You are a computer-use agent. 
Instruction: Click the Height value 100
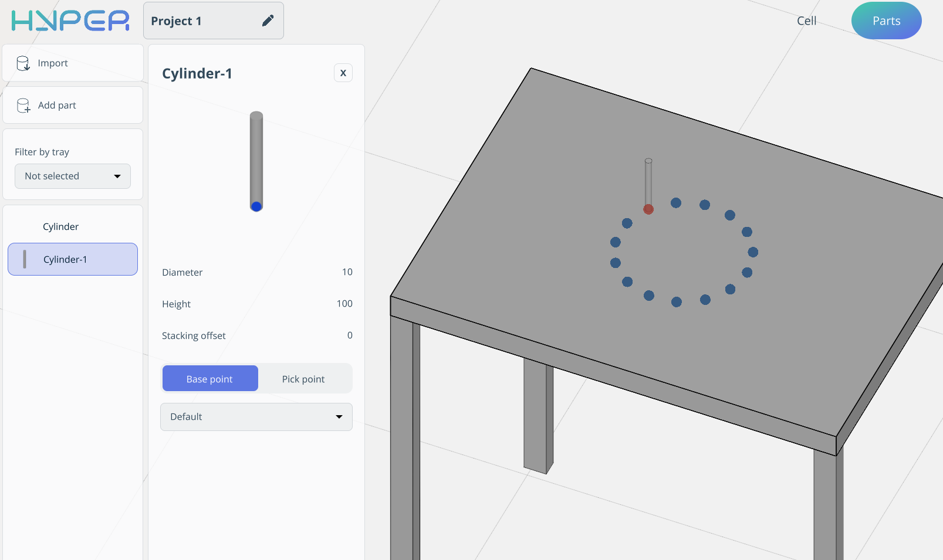click(344, 304)
